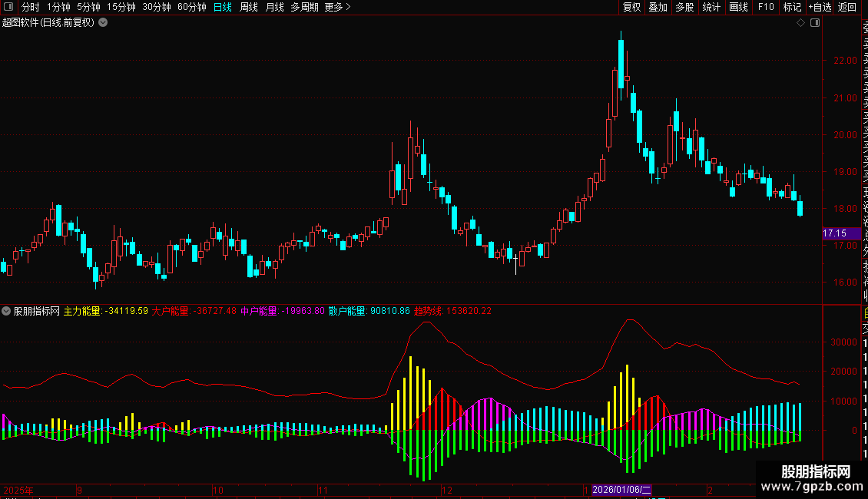Screen dimensions: 868x499
Task: Open the 多周期 multi-period view
Action: pyautogui.click(x=304, y=7)
